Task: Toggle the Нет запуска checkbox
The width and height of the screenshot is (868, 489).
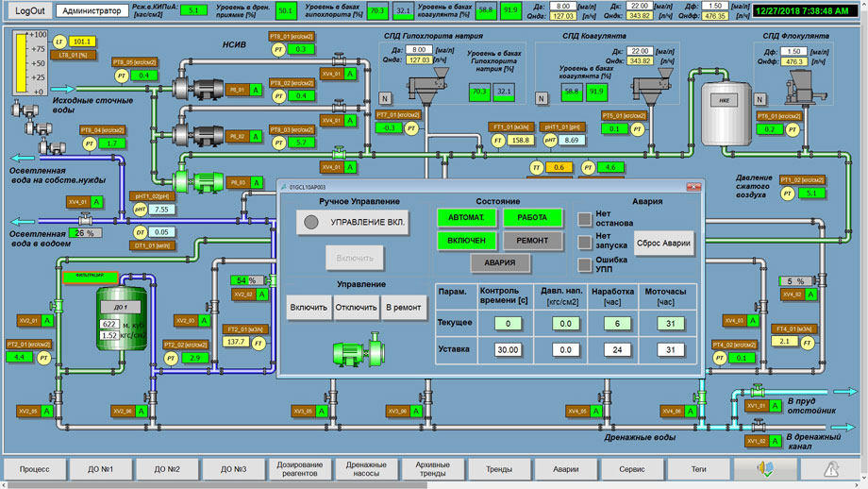Action: tap(585, 242)
